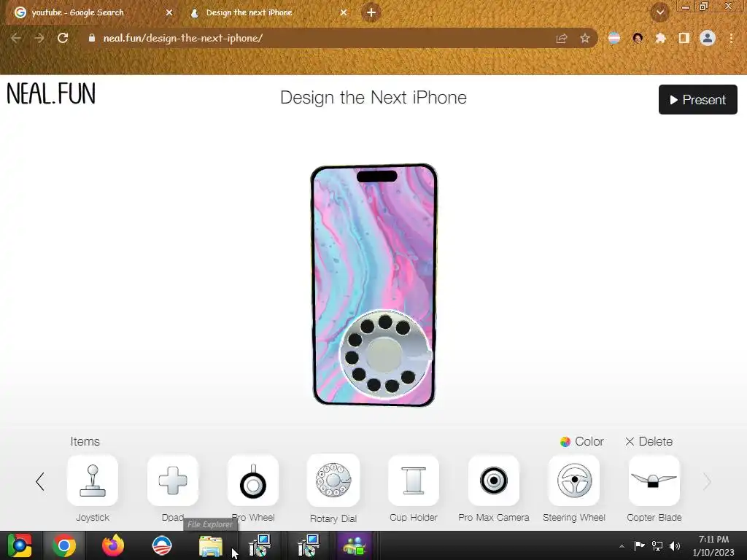This screenshot has width=747, height=560.
Task: Select the Pro Wheel item
Action: click(253, 481)
